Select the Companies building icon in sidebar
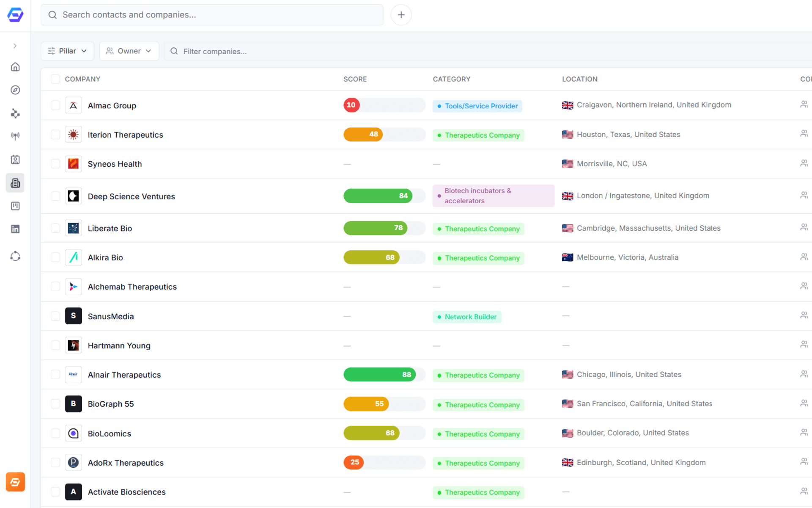812x508 pixels. [15, 183]
